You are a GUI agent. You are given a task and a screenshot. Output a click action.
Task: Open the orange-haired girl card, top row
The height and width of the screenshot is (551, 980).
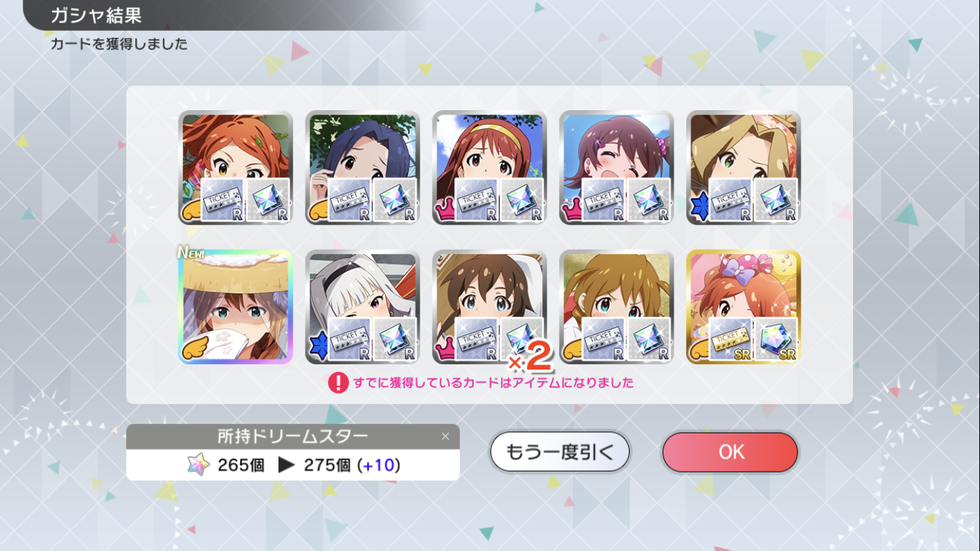point(236,168)
